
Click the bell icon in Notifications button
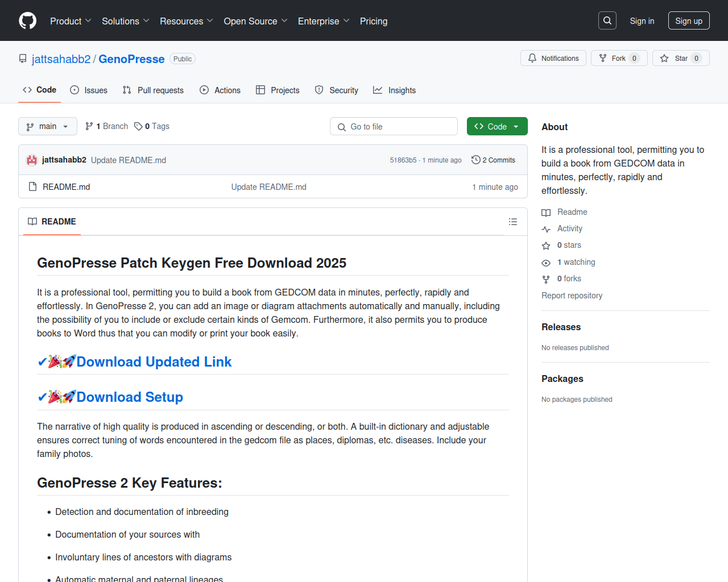(x=532, y=58)
